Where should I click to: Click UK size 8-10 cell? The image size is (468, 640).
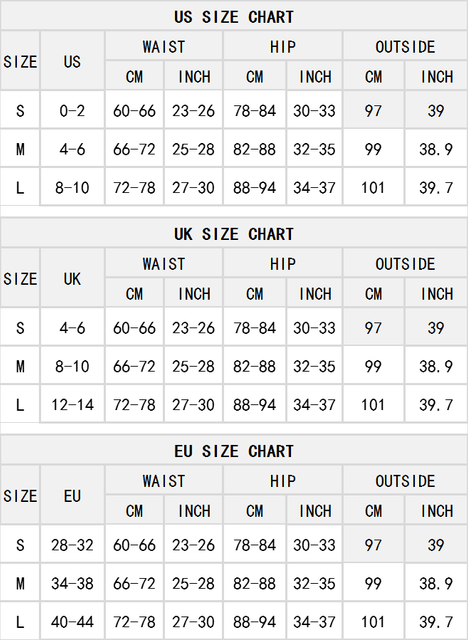(72, 366)
